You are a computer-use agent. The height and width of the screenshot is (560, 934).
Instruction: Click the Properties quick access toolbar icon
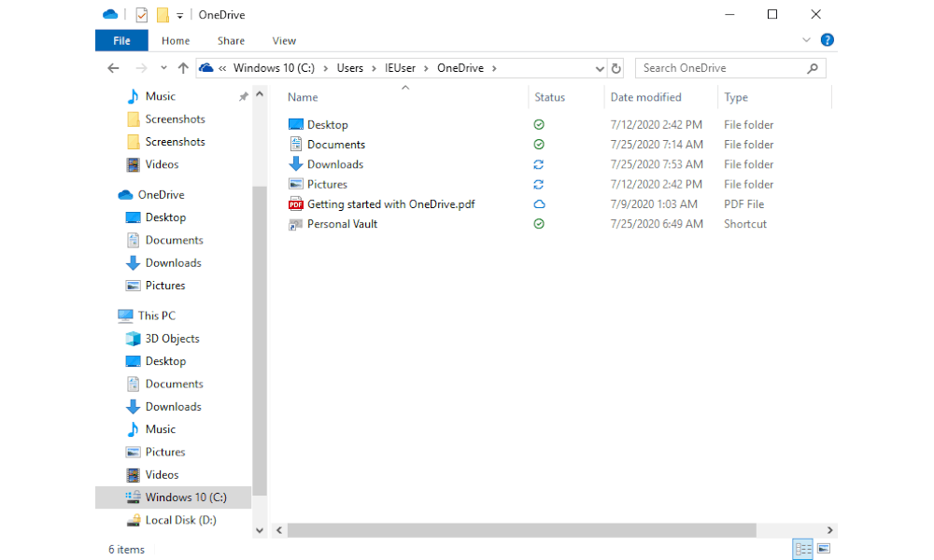pos(141,15)
